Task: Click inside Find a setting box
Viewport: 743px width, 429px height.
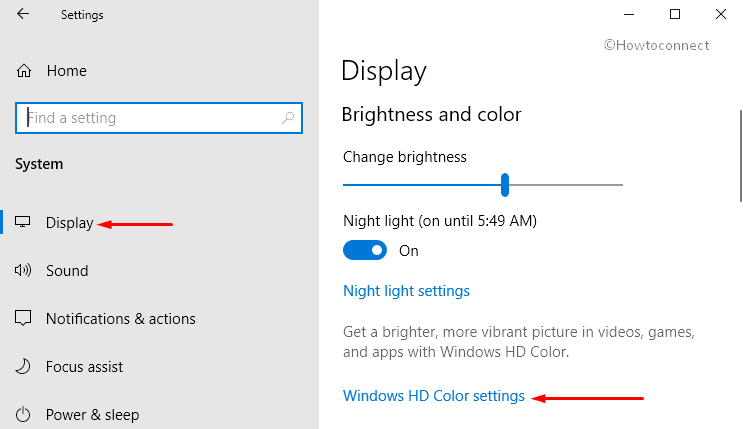Action: (159, 118)
